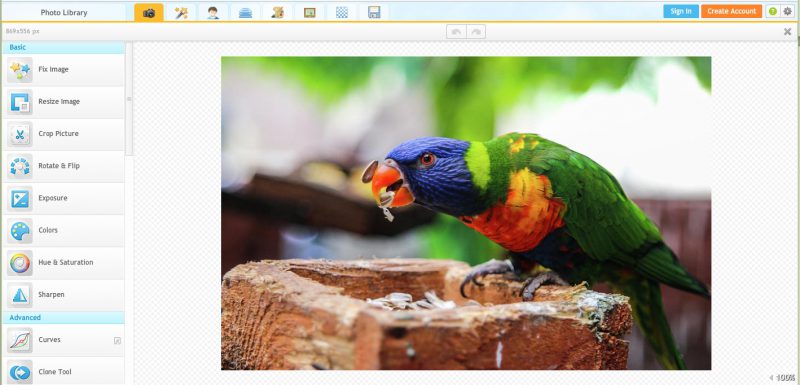Click the sidebar scrollbar thumb
800x385 pixels.
[129, 99]
